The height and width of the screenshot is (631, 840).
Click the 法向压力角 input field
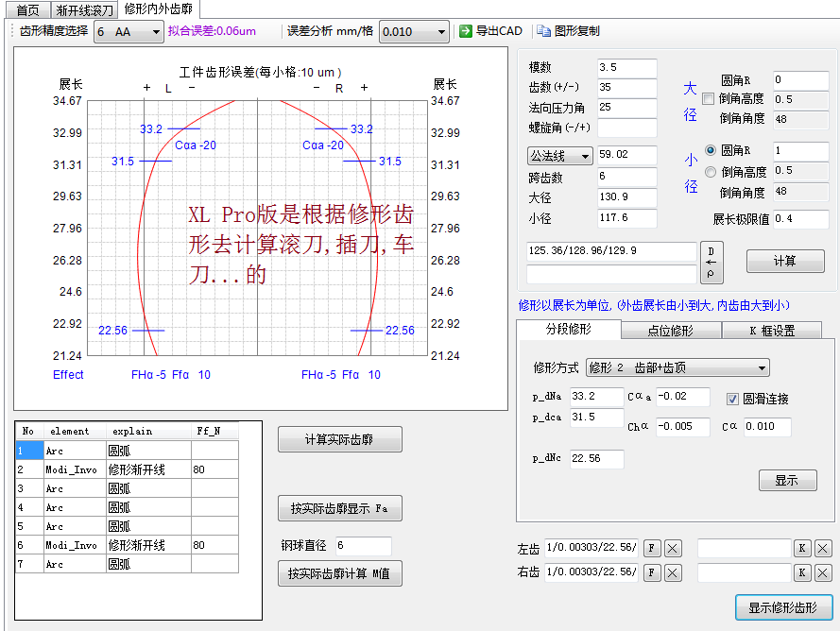point(626,108)
